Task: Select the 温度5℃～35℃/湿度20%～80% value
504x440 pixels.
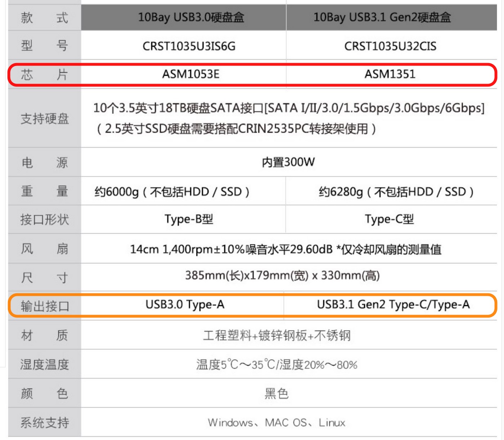Action: 277,365
